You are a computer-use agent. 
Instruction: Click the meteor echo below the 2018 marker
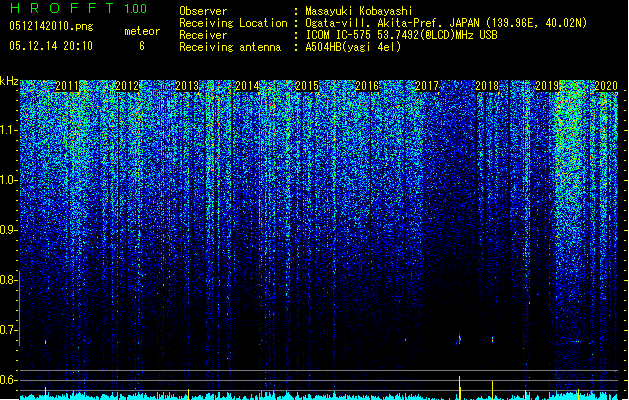492,339
